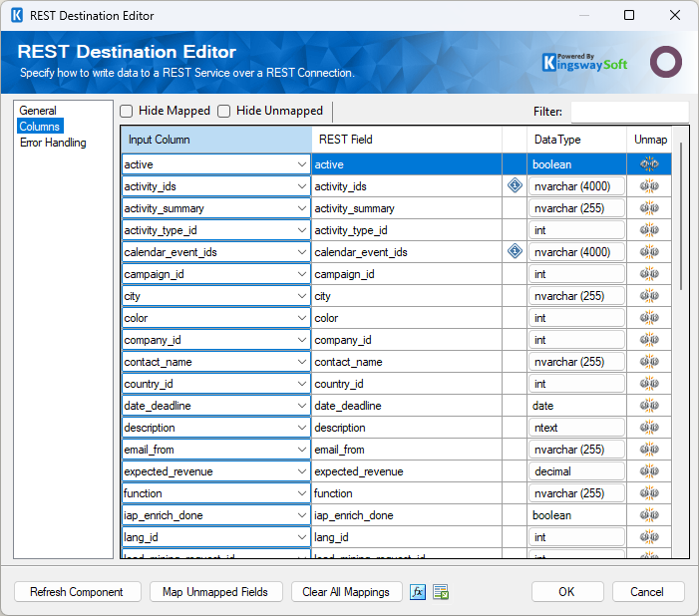Open the contact_name input column dropdown
The height and width of the screenshot is (616, 699).
point(302,362)
